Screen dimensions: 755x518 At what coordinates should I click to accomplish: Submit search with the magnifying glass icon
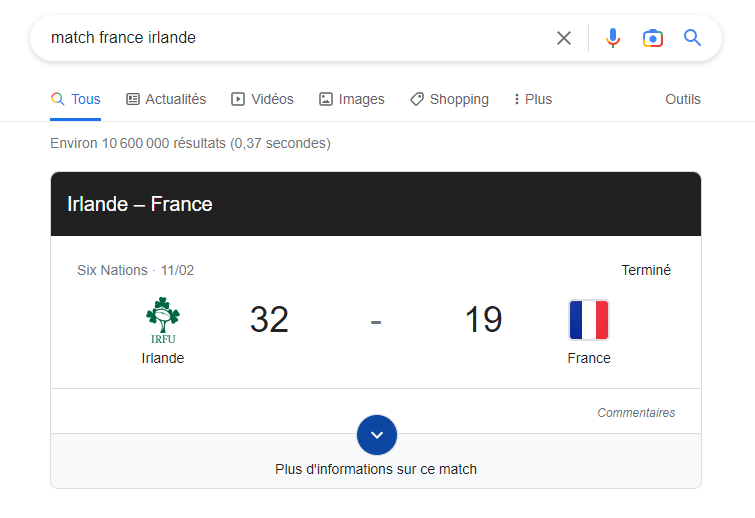pos(692,38)
